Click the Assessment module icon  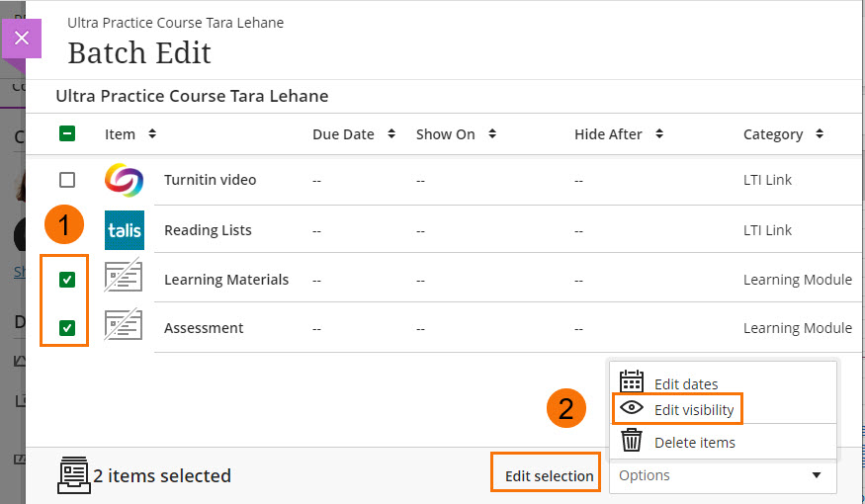click(124, 327)
